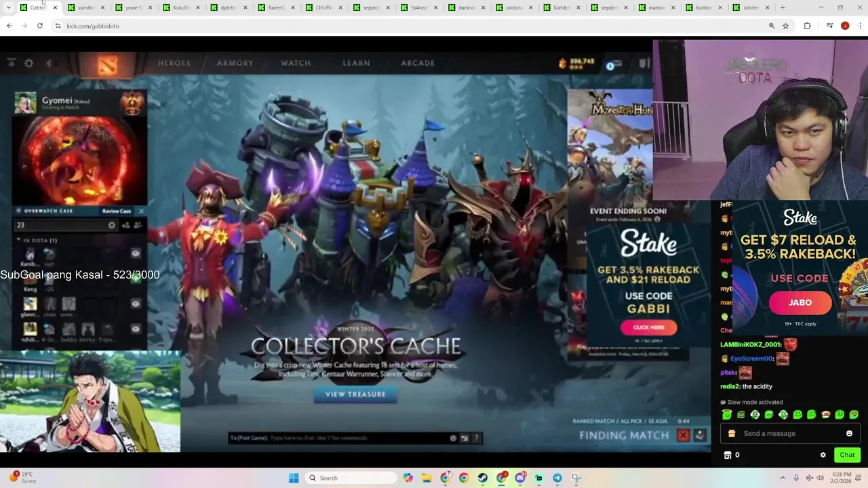
Task: Close the Overwatch Case banner
Action: pos(141,211)
